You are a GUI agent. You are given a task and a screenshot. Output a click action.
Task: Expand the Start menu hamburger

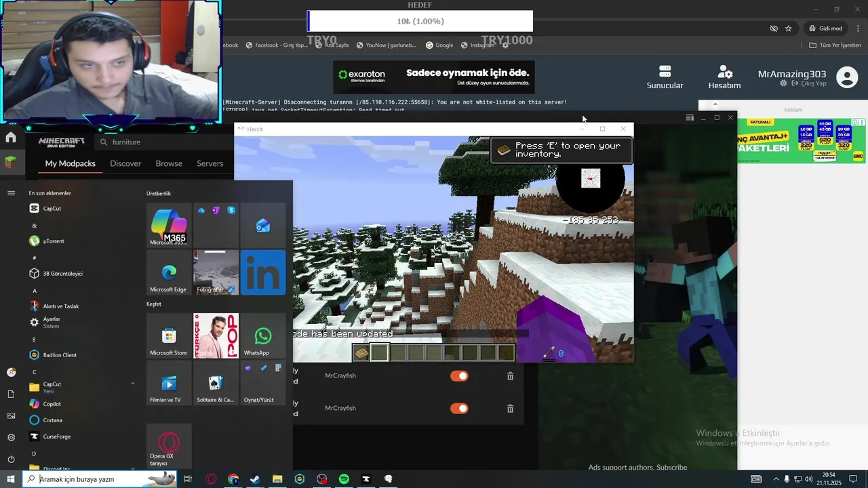coord(11,193)
